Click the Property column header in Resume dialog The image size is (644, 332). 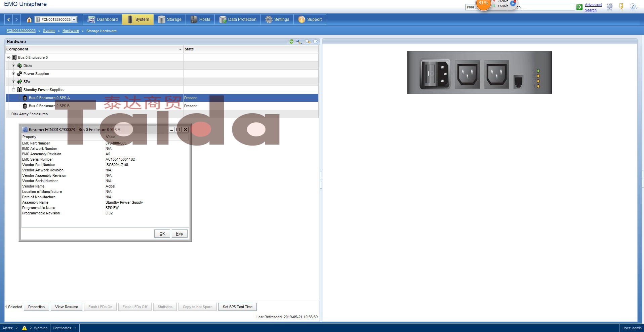pyautogui.click(x=63, y=137)
